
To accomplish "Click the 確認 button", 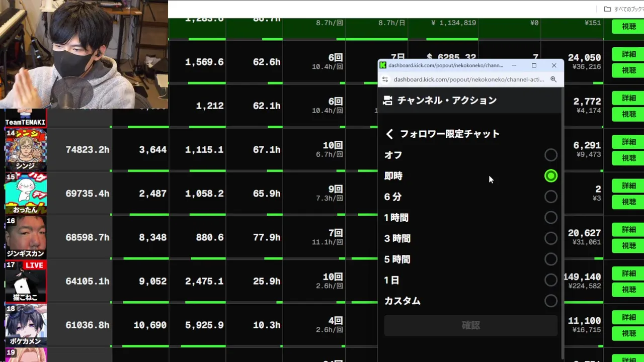I will coord(470,326).
